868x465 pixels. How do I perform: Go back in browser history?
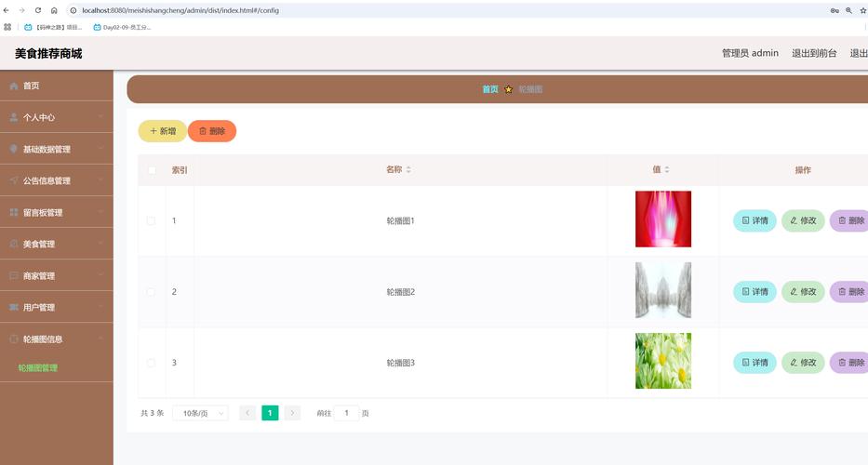7,10
